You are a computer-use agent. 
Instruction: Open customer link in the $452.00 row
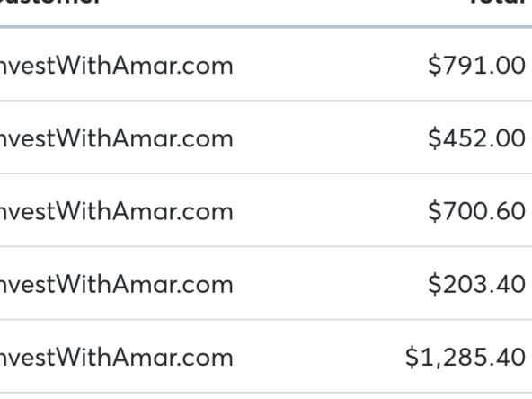pyautogui.click(x=117, y=138)
